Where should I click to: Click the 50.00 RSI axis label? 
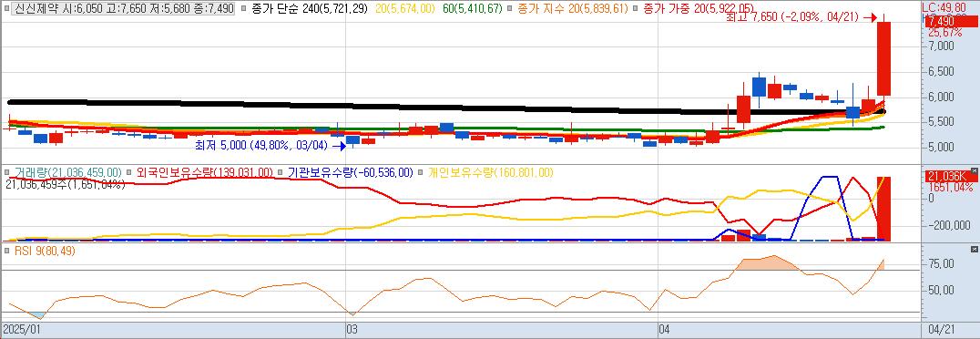tap(941, 290)
